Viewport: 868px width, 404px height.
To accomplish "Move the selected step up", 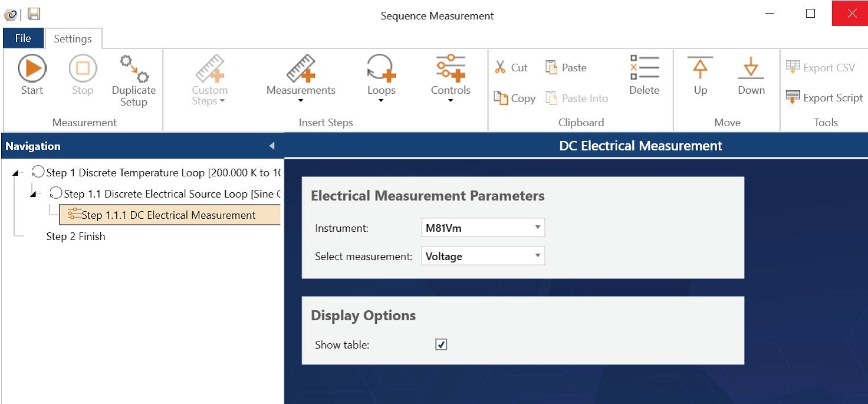I will pos(700,75).
